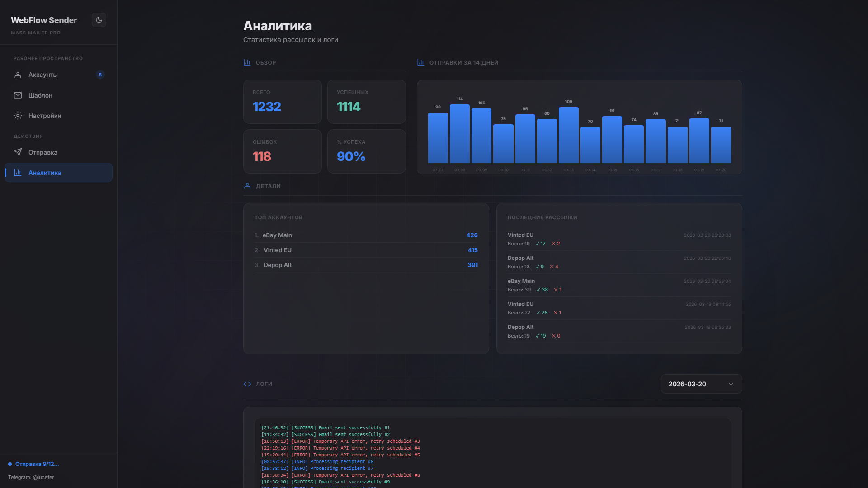868x488 pixels.
Task: Click the 90% success rate indicator
Action: pyautogui.click(x=351, y=156)
